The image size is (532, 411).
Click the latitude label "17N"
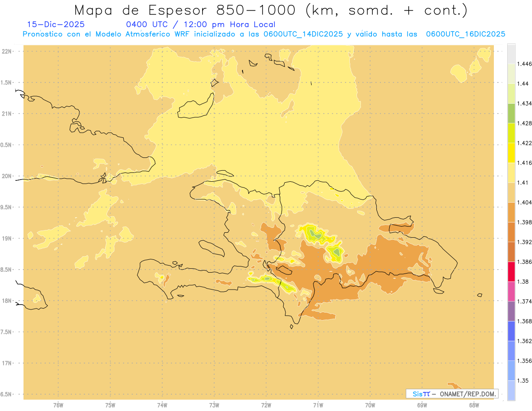7,363
